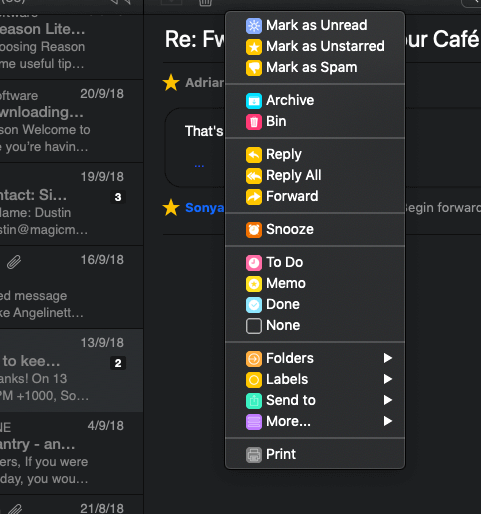
Task: Click the blue Mark as Unread icon
Action: (x=254, y=26)
